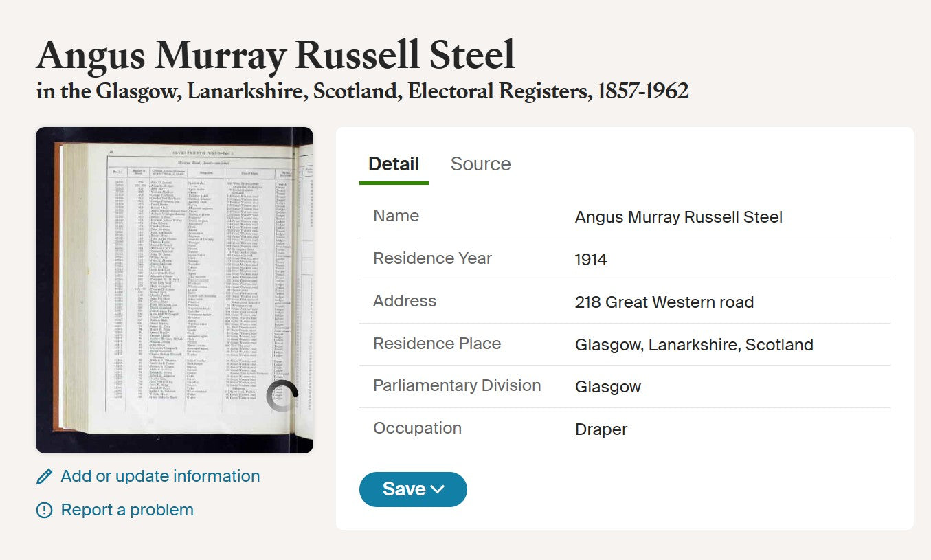931x560 pixels.
Task: Open the electoral register page thumbnail
Action: click(x=175, y=290)
